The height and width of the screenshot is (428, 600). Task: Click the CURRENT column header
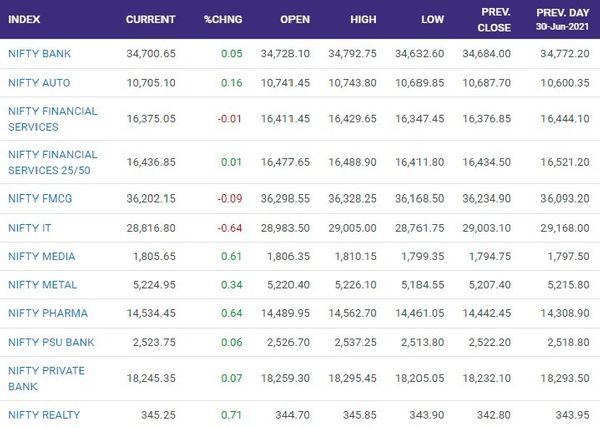click(x=151, y=20)
